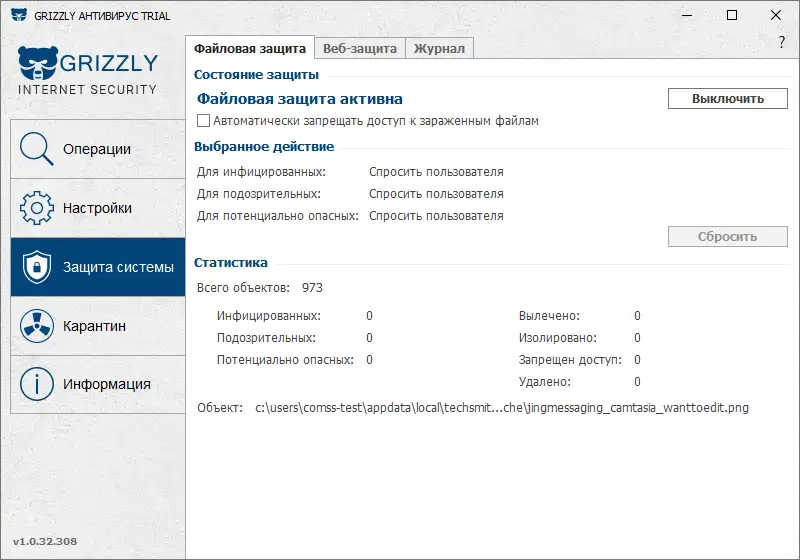Click the version number v1.0.32.308
The height and width of the screenshot is (560, 800).
(45, 541)
